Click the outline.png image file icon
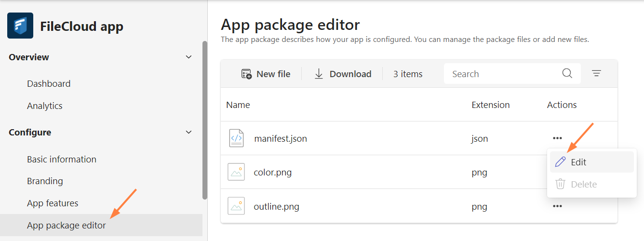The height and width of the screenshot is (241, 644). (x=236, y=206)
